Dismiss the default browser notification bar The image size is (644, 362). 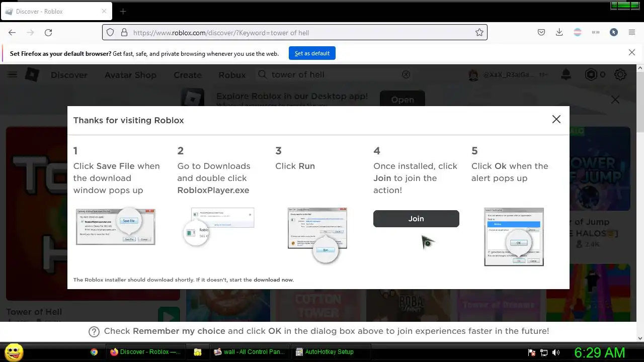tap(632, 52)
